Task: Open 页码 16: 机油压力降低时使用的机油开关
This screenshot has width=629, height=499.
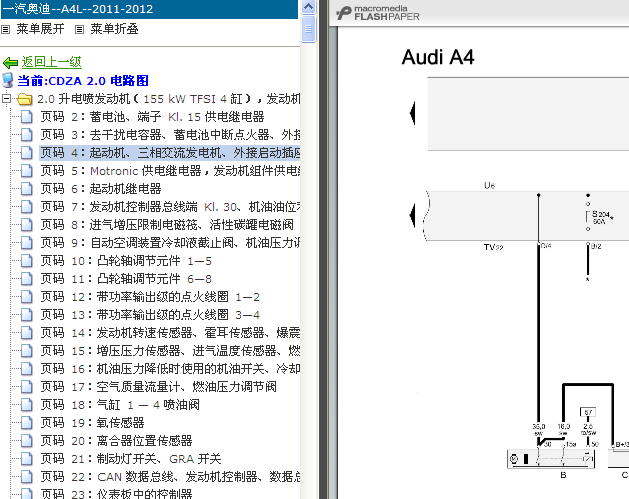Action: (170, 369)
